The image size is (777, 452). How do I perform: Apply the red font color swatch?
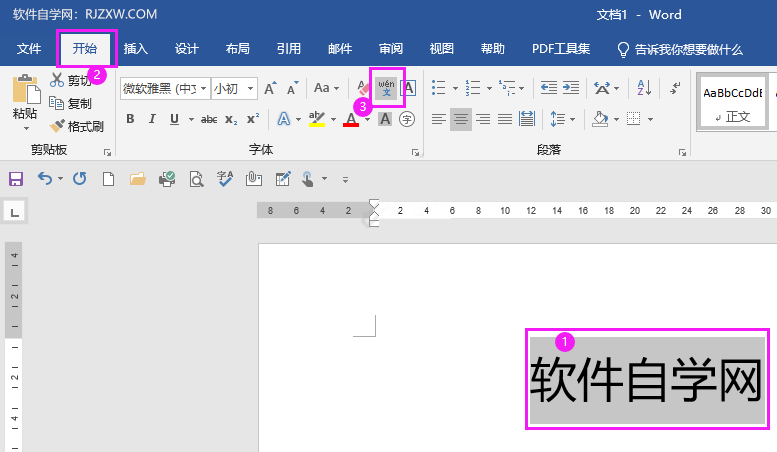(350, 119)
